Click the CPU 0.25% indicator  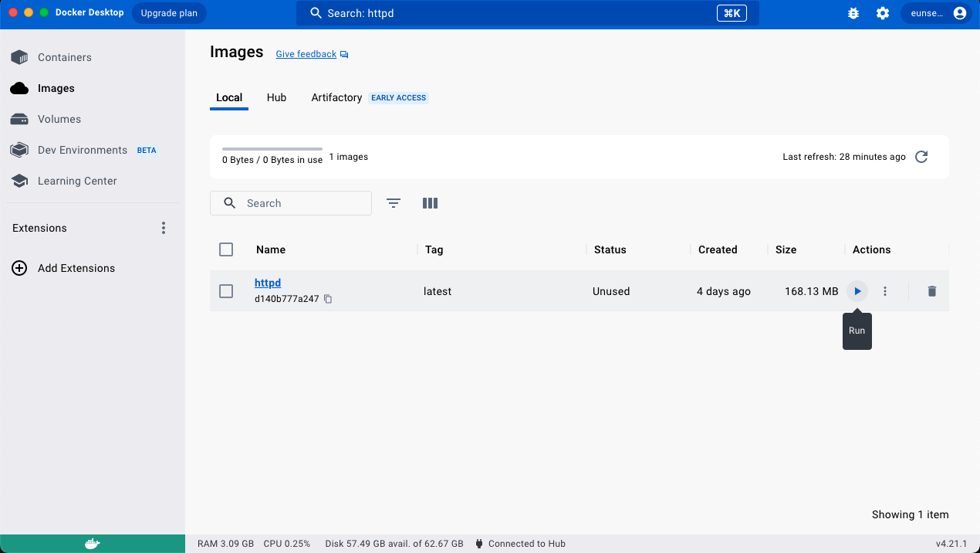[287, 544]
